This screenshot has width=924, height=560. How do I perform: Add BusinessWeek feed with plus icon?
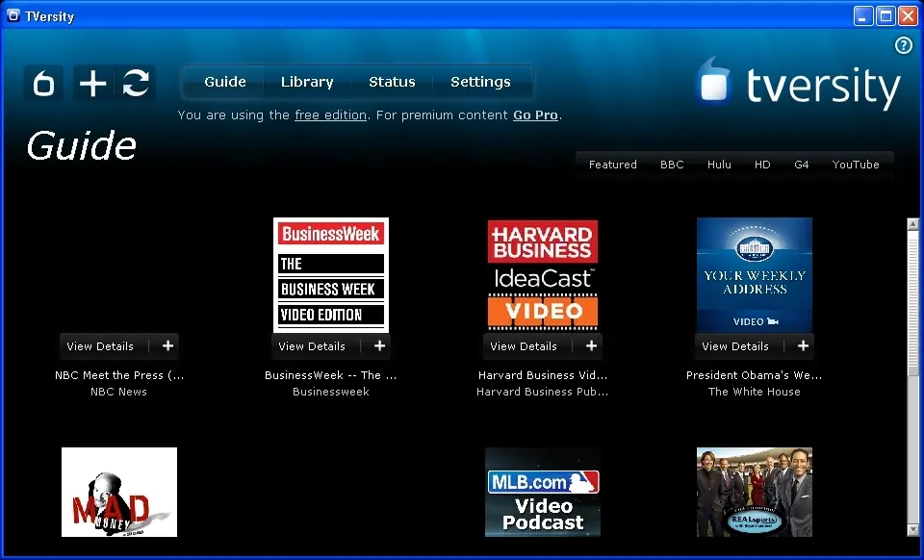[x=379, y=345]
